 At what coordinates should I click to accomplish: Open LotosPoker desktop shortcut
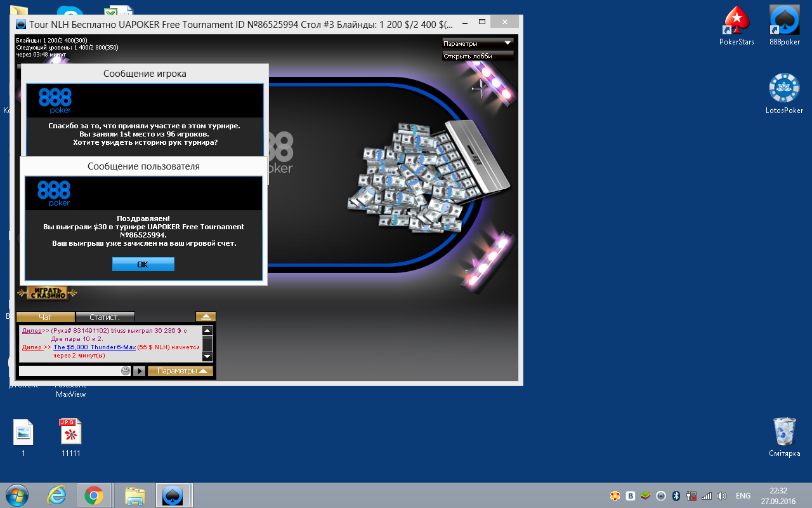click(x=785, y=93)
